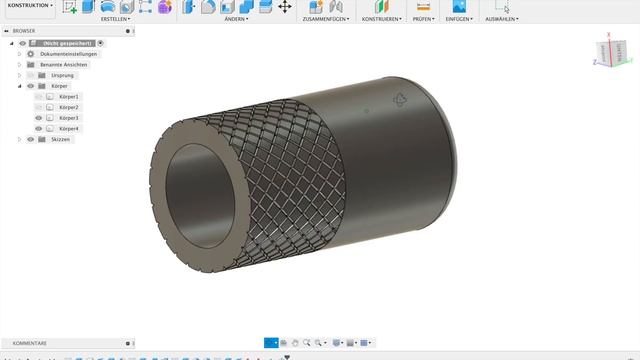Collapse the BROWSER panel with the arrow
The width and height of the screenshot is (640, 360).
(6, 31)
